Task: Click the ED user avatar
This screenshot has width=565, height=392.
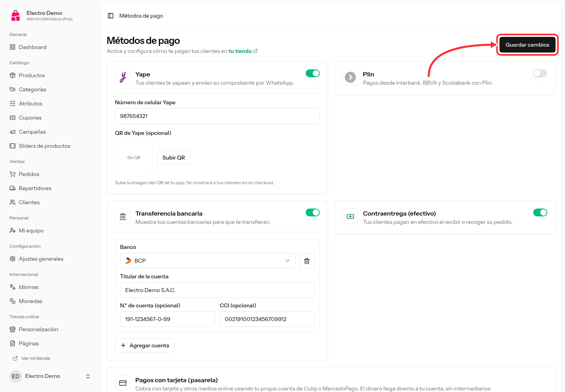Action: pyautogui.click(x=16, y=376)
